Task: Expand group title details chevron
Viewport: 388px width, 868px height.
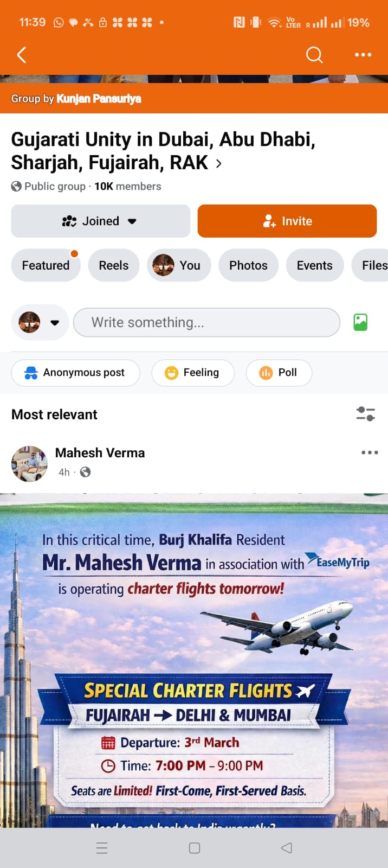Action: tap(219, 163)
